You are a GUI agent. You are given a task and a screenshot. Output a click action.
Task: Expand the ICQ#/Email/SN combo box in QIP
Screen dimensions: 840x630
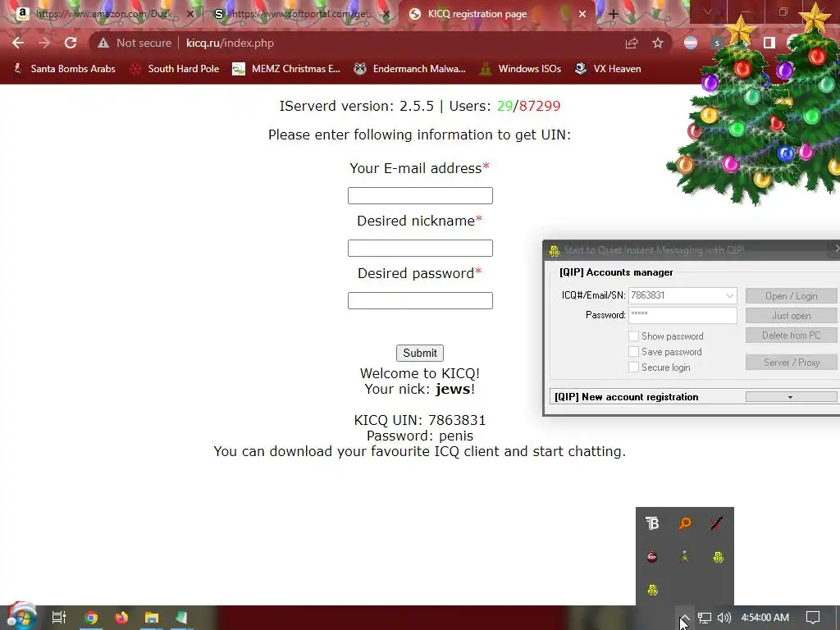click(x=729, y=295)
